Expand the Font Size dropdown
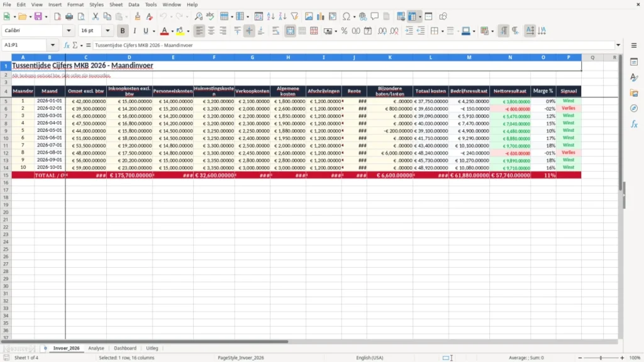Image resolution: width=644 pixels, height=362 pixels. 108,30
